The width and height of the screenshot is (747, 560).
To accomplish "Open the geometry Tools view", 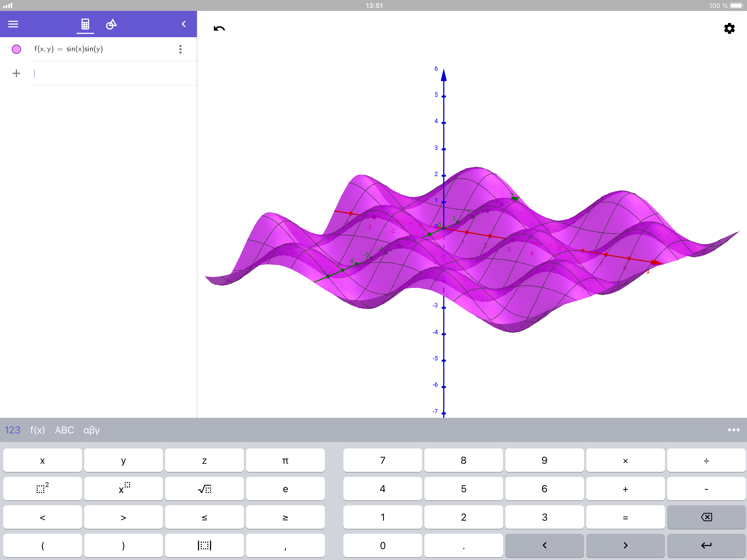I will tap(111, 24).
